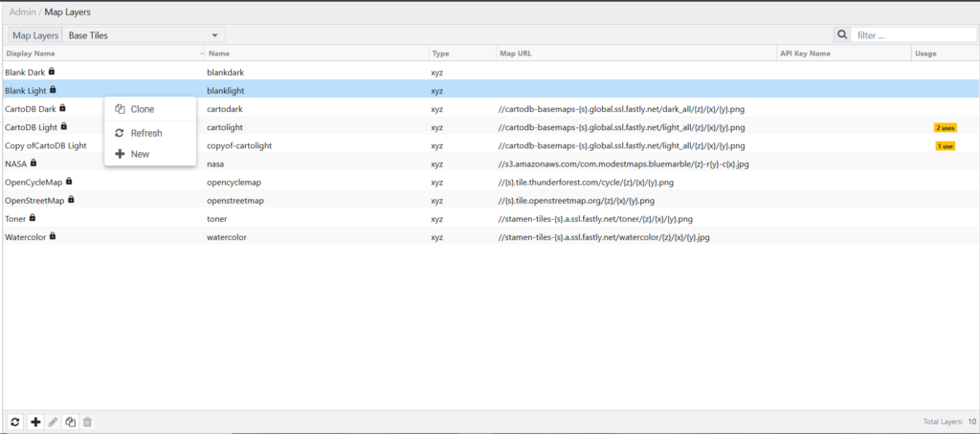Select the Watercolor layer row
The width and height of the screenshot is (980, 434).
[x=489, y=237]
